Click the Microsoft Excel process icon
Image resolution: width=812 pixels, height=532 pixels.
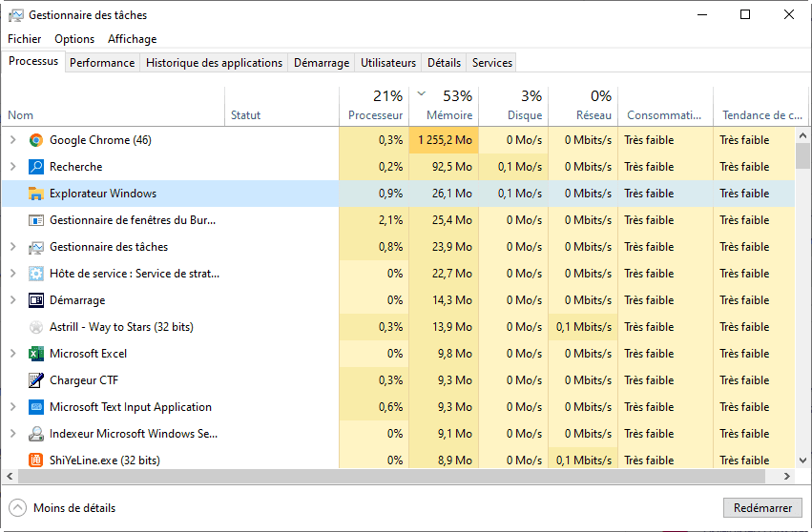click(x=36, y=354)
